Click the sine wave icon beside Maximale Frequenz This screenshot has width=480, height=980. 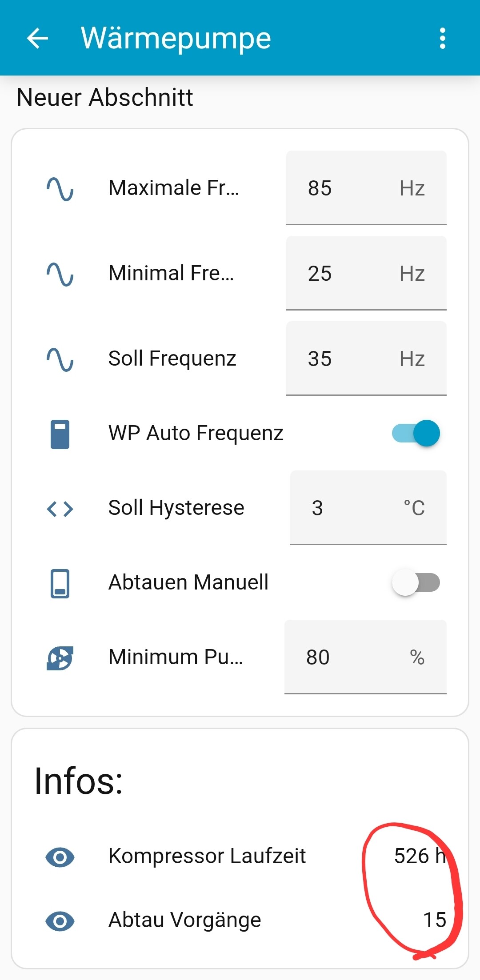pos(60,188)
